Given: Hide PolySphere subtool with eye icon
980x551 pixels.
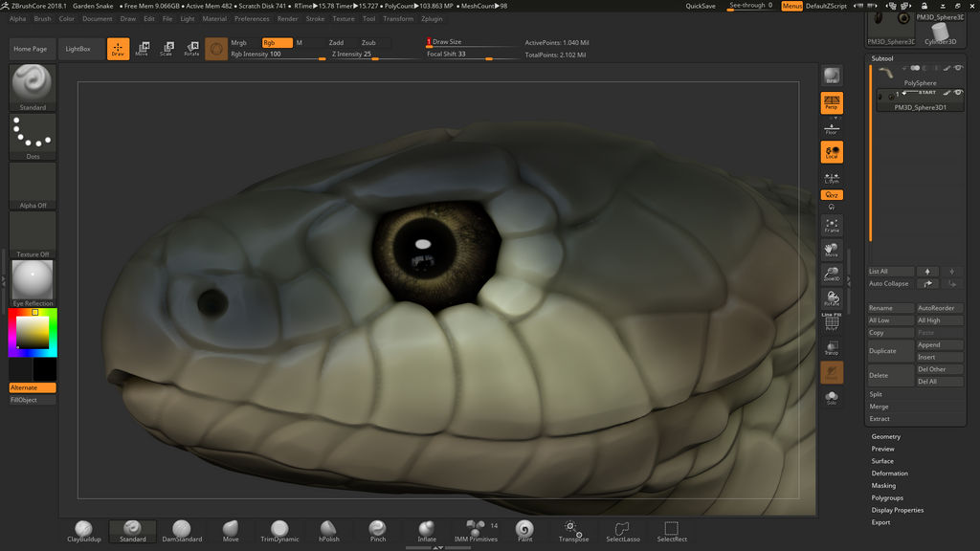Looking at the screenshot, I should pyautogui.click(x=958, y=68).
